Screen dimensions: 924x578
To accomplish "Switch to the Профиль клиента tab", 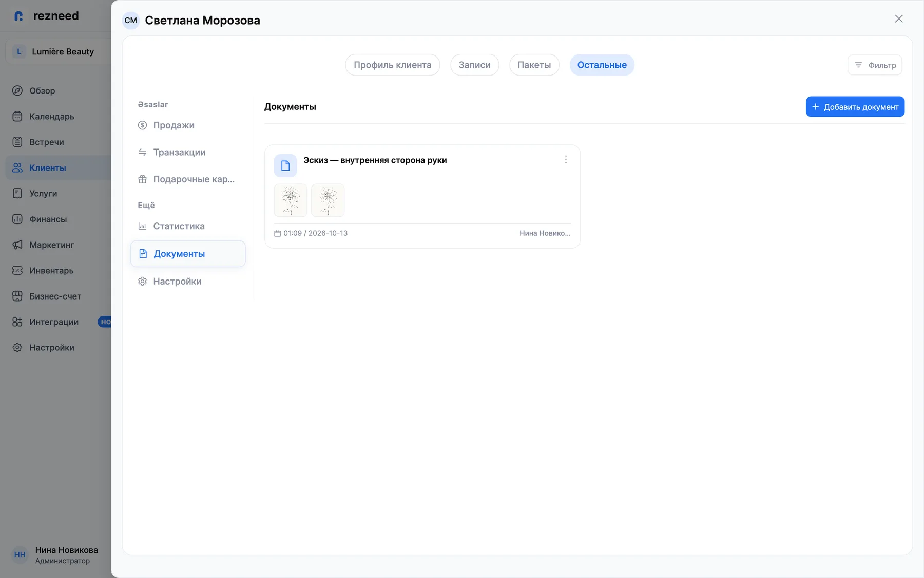I will pos(392,65).
